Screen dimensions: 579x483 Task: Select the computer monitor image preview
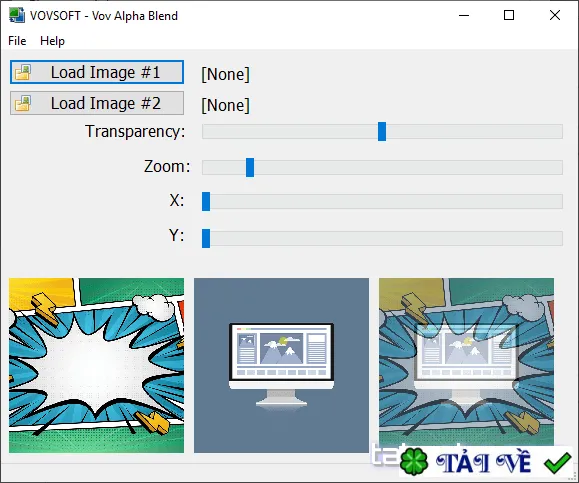(281, 365)
